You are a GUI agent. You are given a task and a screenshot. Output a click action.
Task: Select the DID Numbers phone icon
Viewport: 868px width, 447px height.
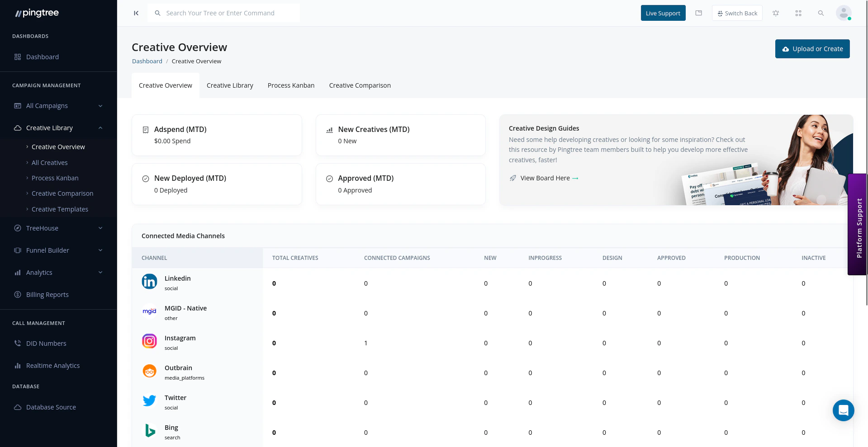click(16, 343)
